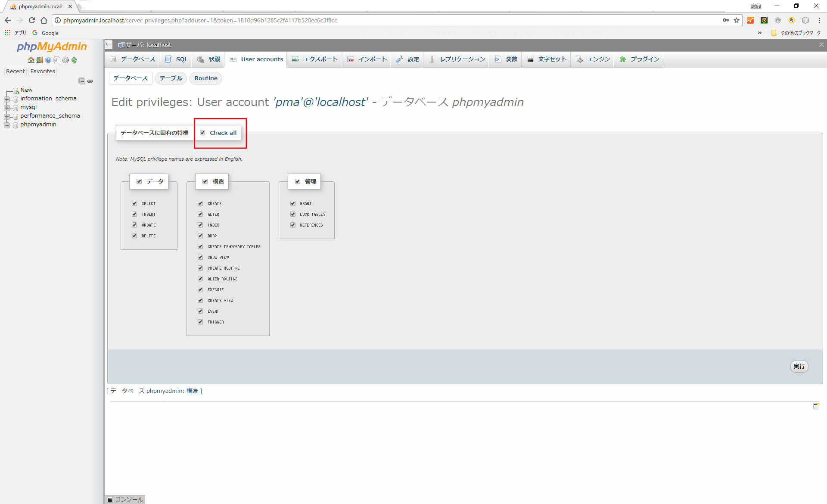Open the インポート tab
827x504 pixels.
(367, 59)
